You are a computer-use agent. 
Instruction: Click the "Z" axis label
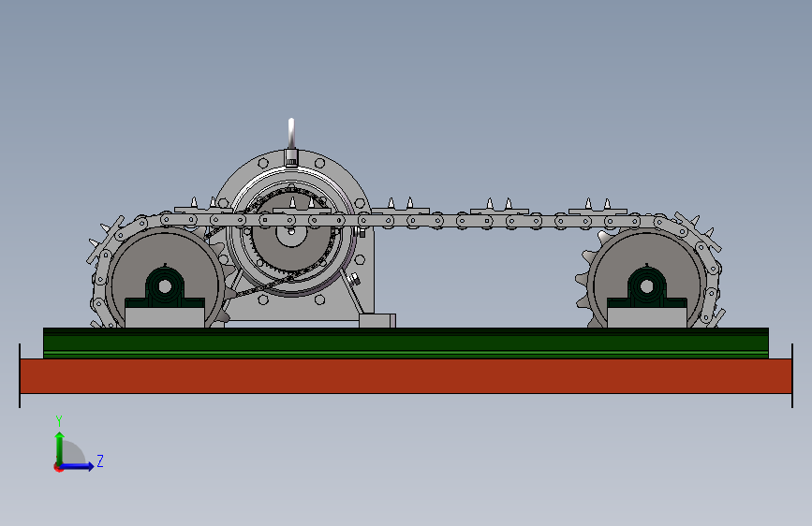coord(100,460)
